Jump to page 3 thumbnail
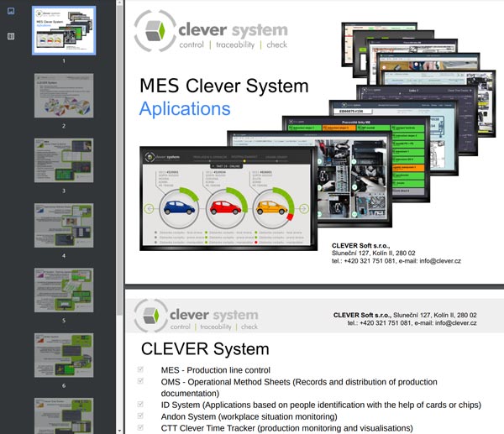 point(64,159)
